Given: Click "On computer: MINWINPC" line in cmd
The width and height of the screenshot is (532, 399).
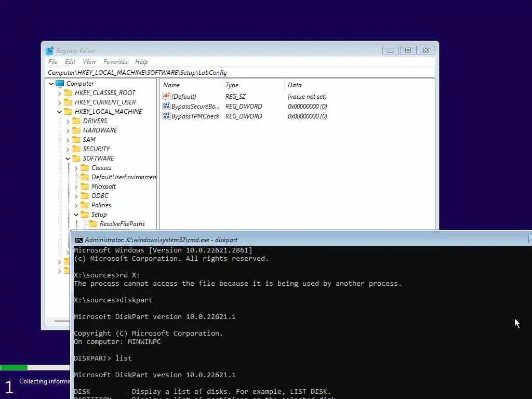Looking at the screenshot, I should (x=117, y=342).
